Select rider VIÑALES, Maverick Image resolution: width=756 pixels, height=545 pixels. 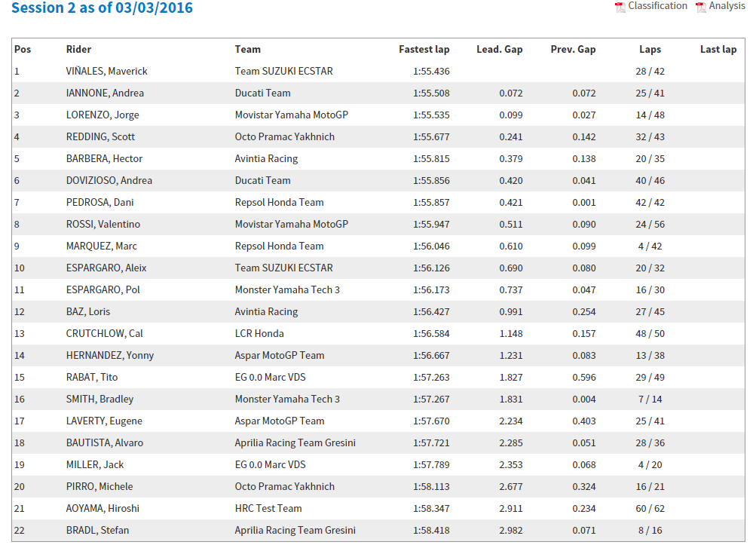pos(106,72)
